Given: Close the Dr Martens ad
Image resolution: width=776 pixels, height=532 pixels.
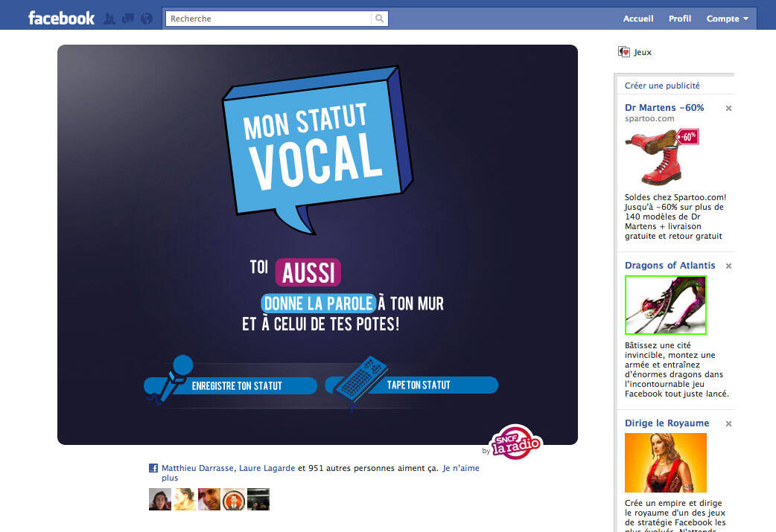Looking at the screenshot, I should tap(728, 109).
